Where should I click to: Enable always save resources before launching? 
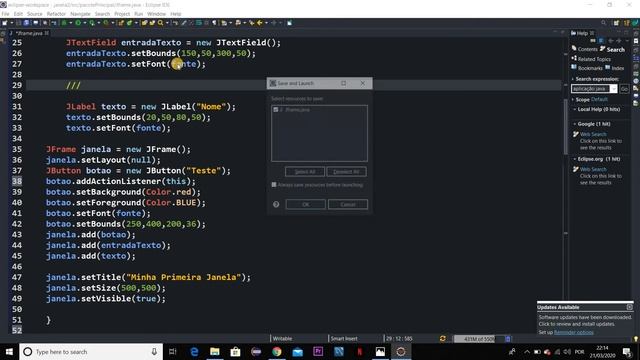(274, 185)
